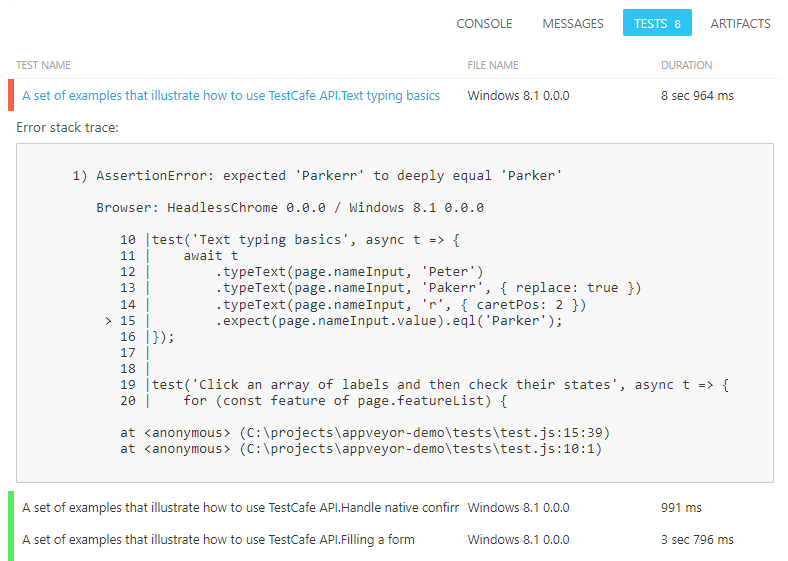Click the Error stack trace label

click(67, 128)
